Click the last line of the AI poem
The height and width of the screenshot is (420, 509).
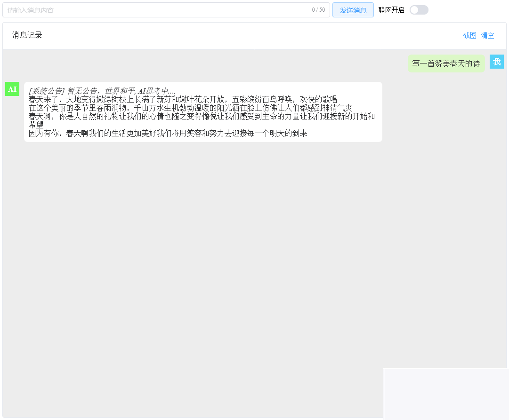(x=167, y=133)
